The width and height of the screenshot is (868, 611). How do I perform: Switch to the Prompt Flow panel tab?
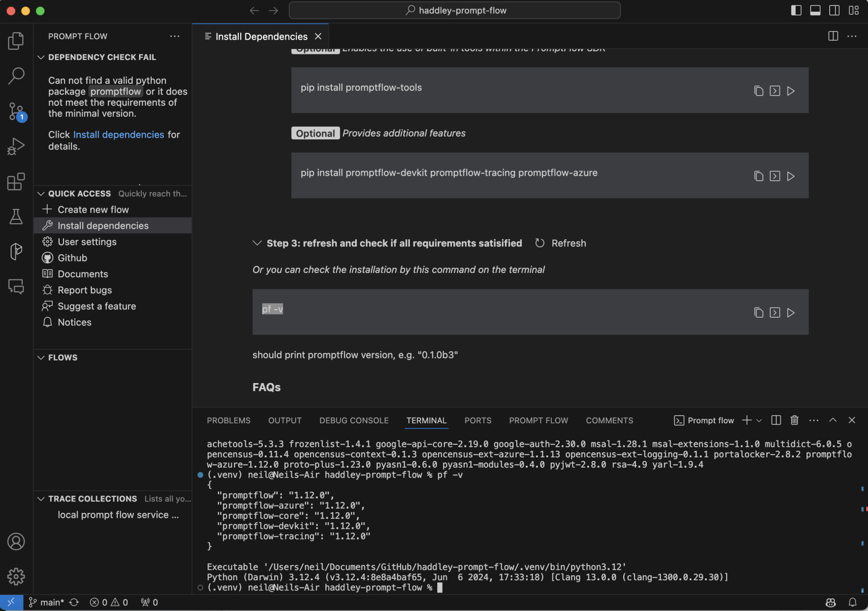[x=538, y=420]
